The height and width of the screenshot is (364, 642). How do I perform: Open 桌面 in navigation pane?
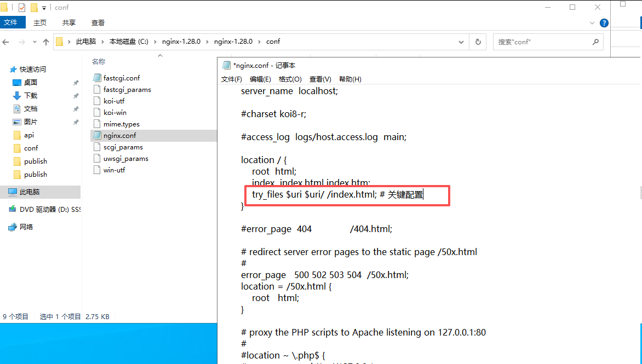point(31,83)
